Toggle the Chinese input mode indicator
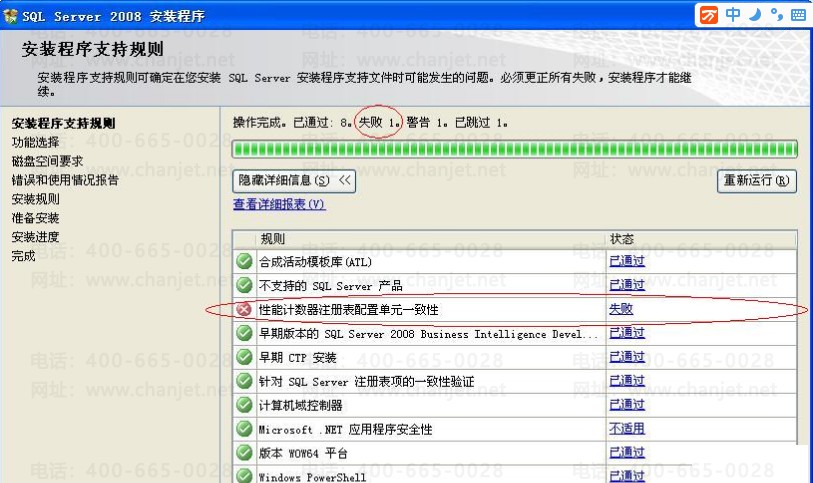 tap(733, 15)
